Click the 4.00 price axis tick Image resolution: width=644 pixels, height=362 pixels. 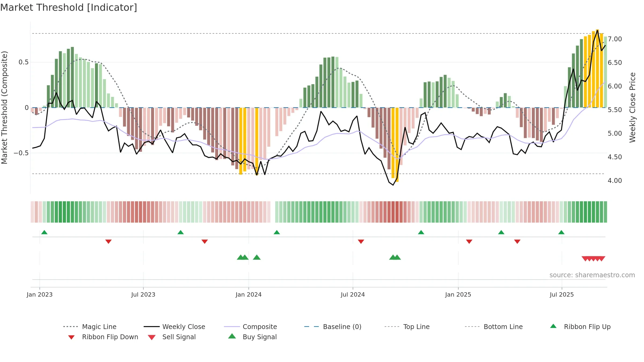coord(615,181)
